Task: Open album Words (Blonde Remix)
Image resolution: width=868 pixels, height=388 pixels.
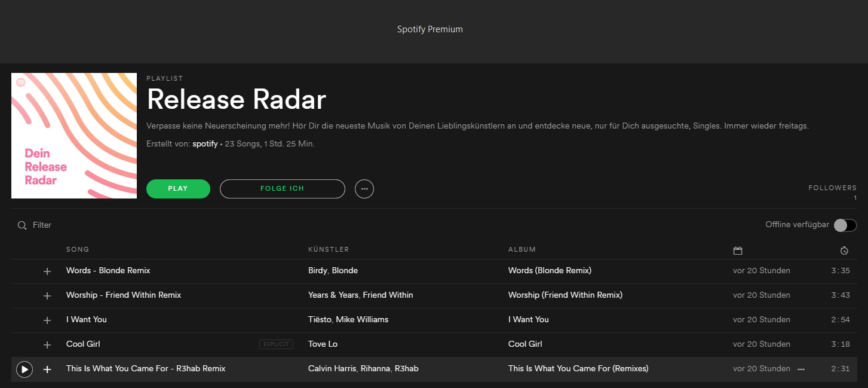Action: (x=550, y=271)
